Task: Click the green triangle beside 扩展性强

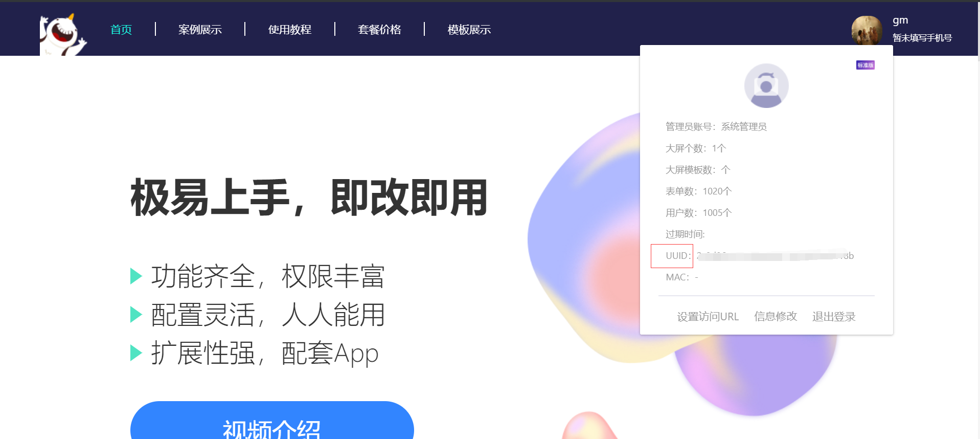Action: tap(136, 353)
